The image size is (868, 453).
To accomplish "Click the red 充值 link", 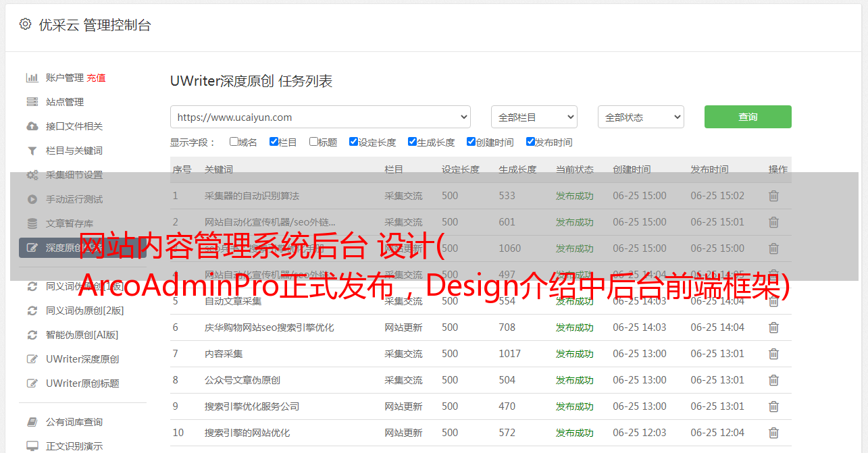I will 96,78.
